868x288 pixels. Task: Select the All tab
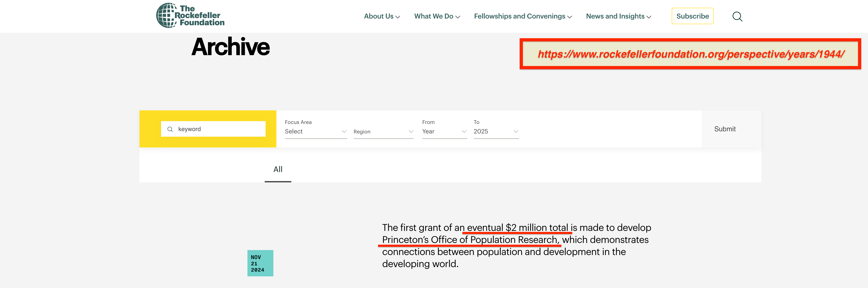pos(278,170)
